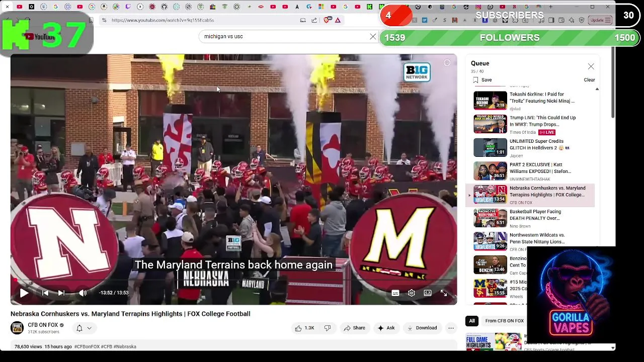This screenshot has width=644, height=362.
Task: Select the All filter chip
Action: [x=472, y=321]
